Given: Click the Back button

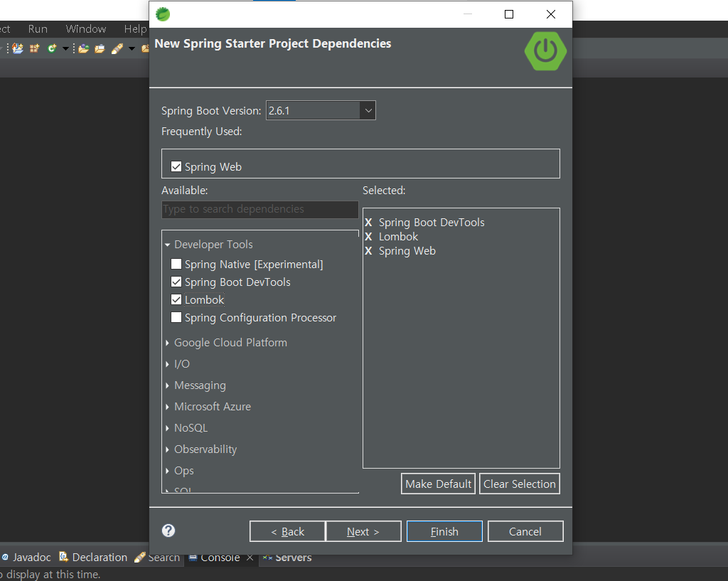Looking at the screenshot, I should 287,531.
